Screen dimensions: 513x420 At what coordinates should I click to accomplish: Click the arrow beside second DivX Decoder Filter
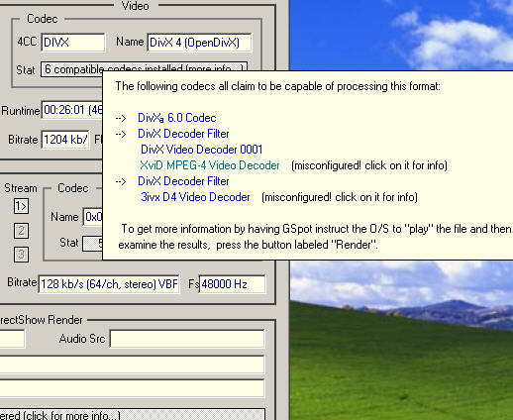(121, 181)
